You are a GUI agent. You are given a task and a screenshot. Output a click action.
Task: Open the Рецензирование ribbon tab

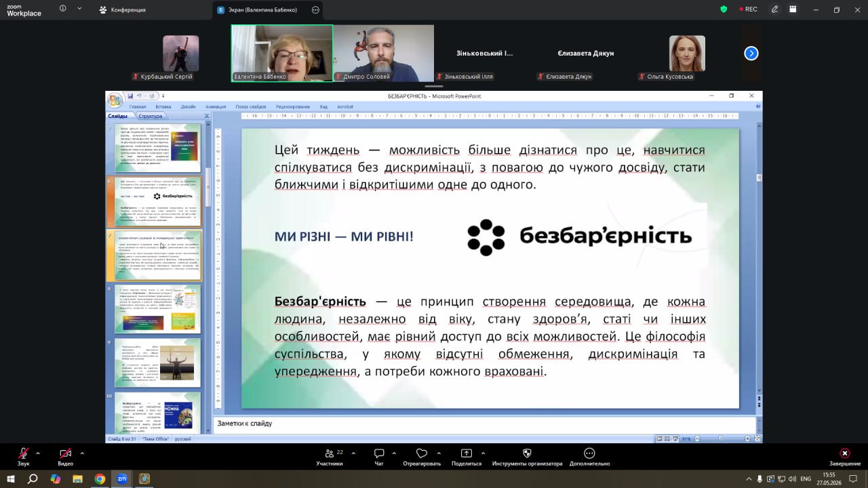point(293,107)
